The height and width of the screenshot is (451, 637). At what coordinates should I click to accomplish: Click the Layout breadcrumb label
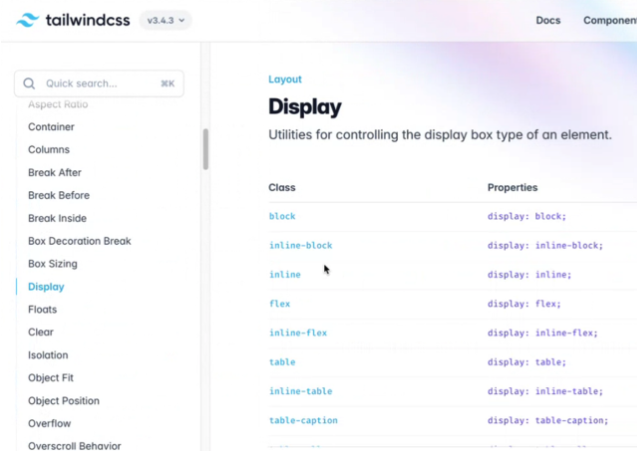pyautogui.click(x=285, y=79)
